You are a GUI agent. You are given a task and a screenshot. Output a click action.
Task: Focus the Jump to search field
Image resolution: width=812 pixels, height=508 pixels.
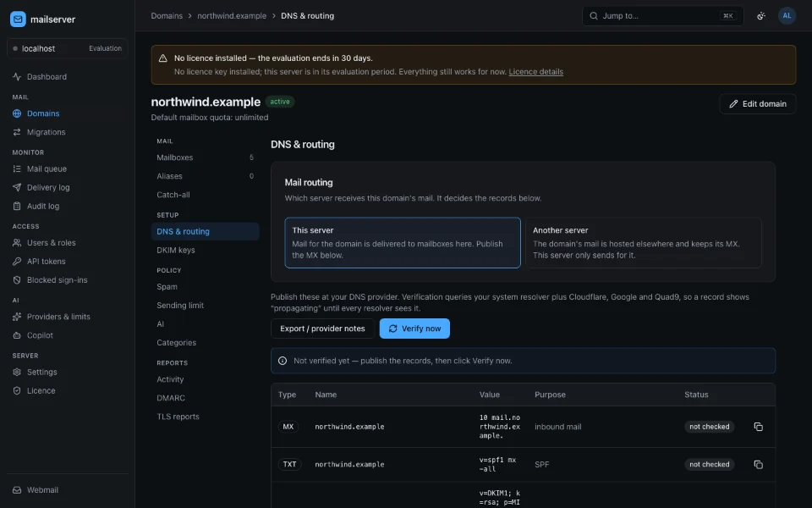[663, 16]
